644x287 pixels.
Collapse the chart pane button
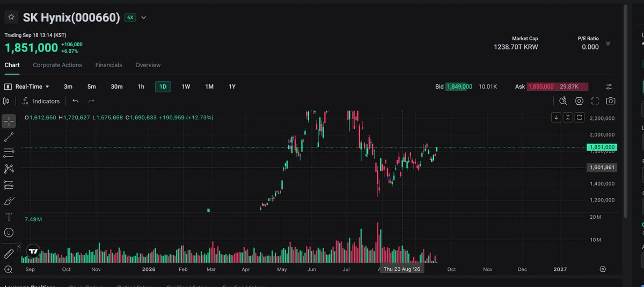pyautogui.click(x=568, y=117)
